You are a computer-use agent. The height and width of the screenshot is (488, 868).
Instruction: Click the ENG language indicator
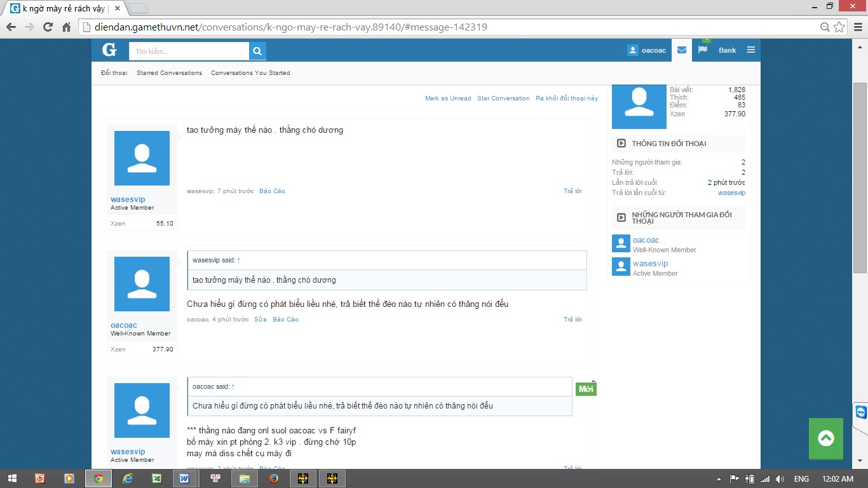pyautogui.click(x=801, y=479)
